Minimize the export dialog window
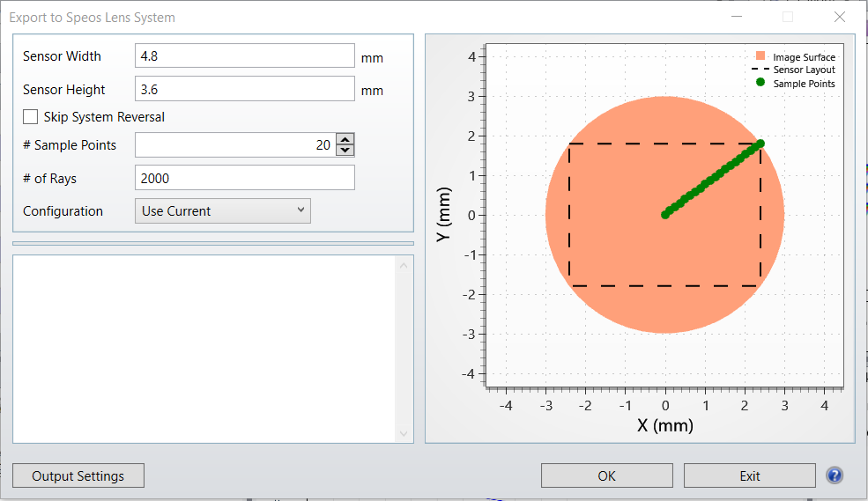This screenshot has width=868, height=501. coord(736,17)
